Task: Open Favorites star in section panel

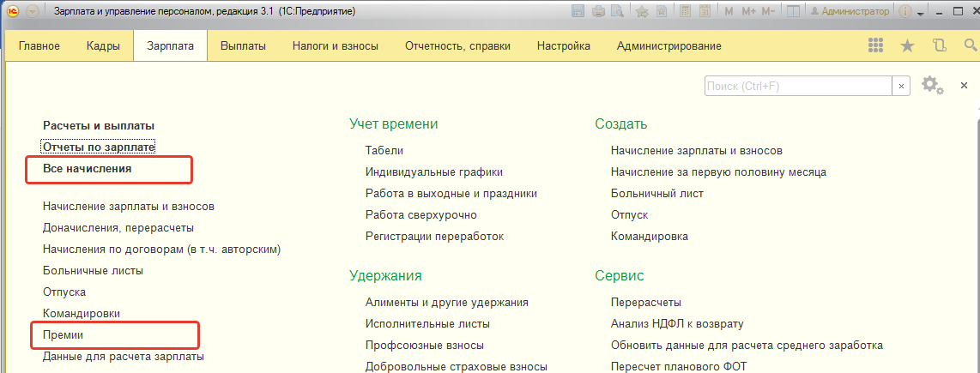Action: coord(907,46)
